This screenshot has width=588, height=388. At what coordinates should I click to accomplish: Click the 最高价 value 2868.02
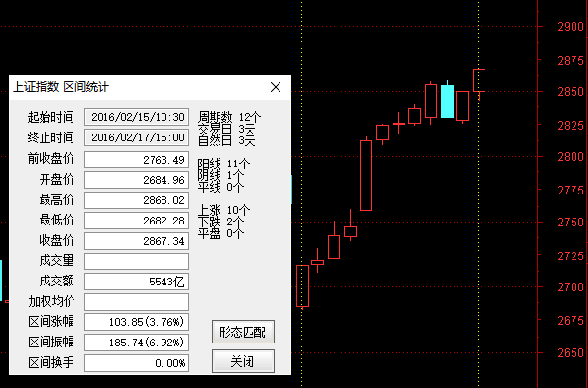tap(136, 200)
